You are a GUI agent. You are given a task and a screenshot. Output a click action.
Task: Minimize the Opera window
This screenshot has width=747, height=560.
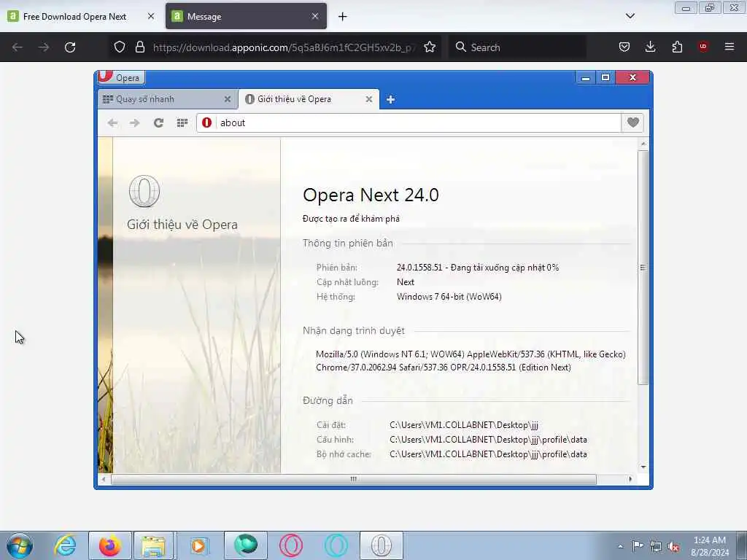(586, 77)
